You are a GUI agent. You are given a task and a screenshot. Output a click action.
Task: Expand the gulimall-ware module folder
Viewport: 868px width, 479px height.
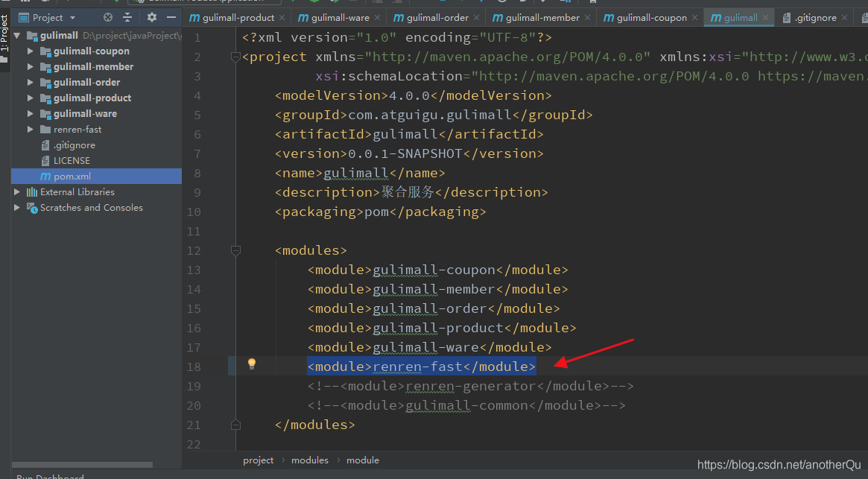(x=31, y=113)
